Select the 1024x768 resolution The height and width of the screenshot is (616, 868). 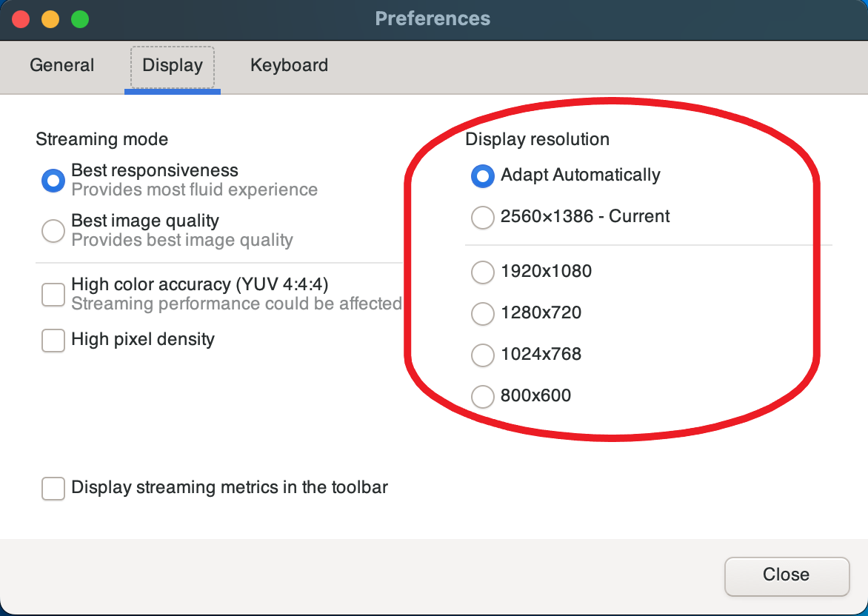pyautogui.click(x=482, y=355)
